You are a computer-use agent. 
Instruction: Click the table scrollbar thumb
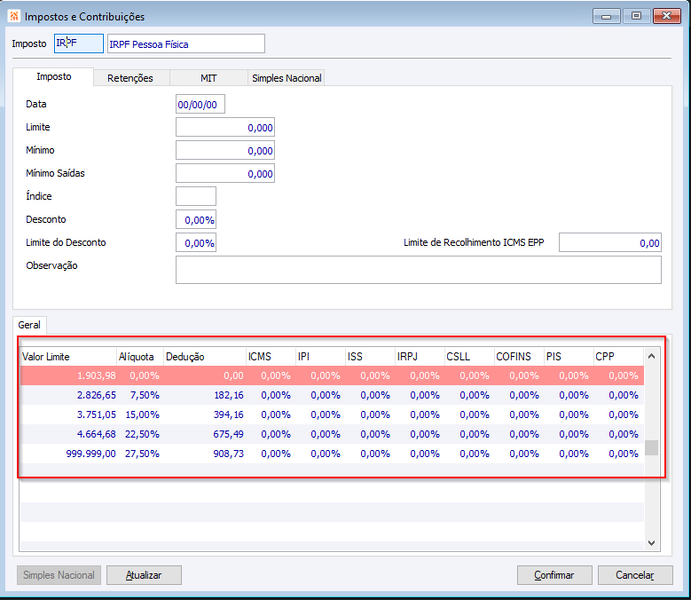tap(652, 448)
